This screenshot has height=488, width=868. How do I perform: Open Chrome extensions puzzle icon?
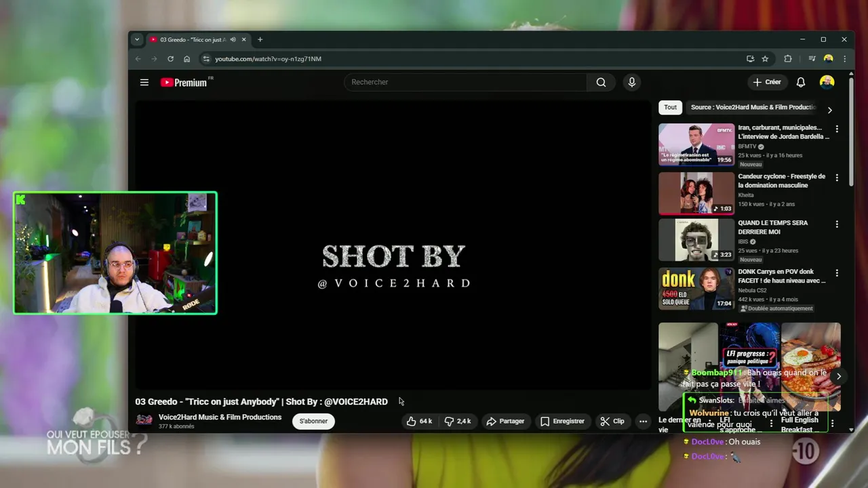(788, 59)
